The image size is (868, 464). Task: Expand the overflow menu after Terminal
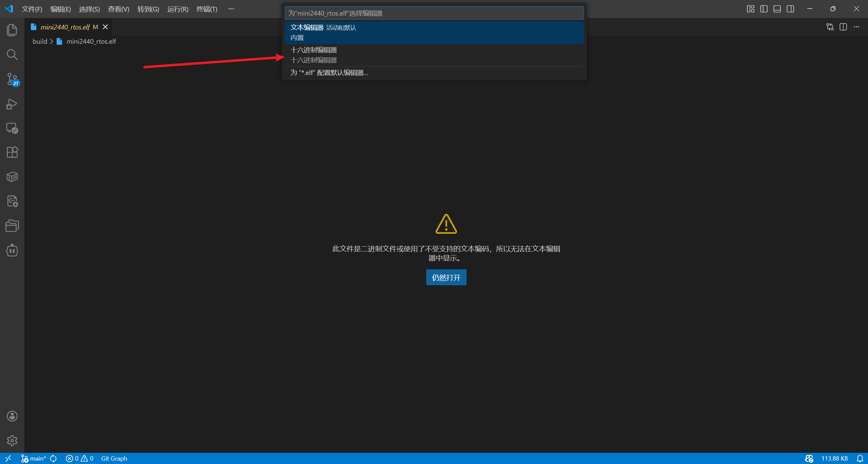231,9
